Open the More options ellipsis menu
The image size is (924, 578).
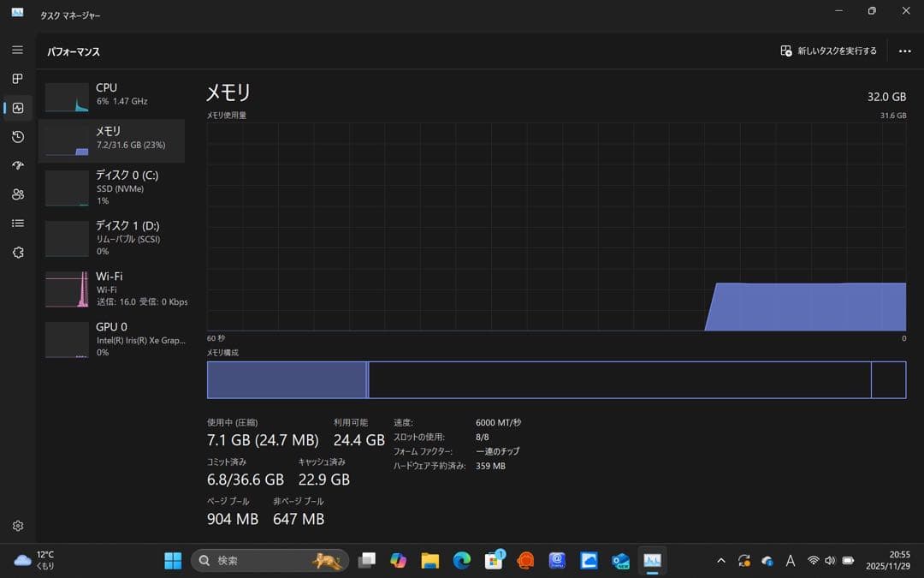pyautogui.click(x=904, y=51)
